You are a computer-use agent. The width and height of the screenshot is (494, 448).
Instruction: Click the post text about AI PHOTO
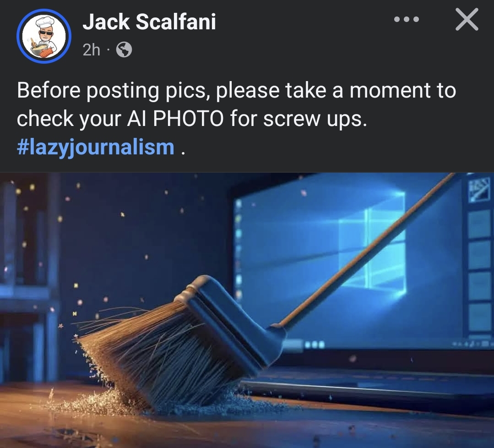(236, 104)
